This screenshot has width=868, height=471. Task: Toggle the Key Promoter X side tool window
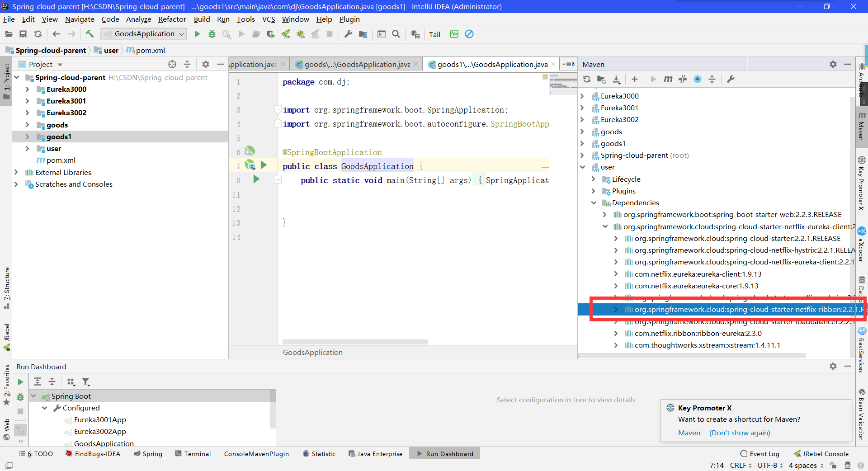[x=862, y=183]
